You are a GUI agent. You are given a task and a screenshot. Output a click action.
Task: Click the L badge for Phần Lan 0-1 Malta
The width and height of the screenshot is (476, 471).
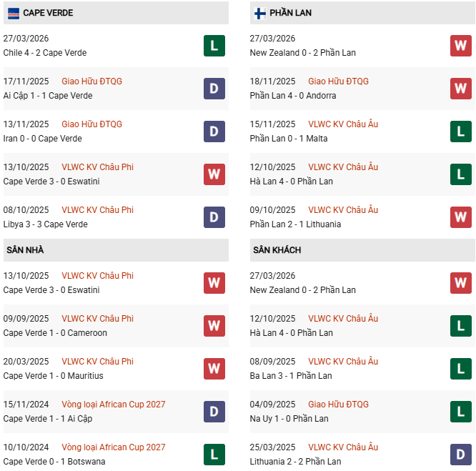point(461,132)
